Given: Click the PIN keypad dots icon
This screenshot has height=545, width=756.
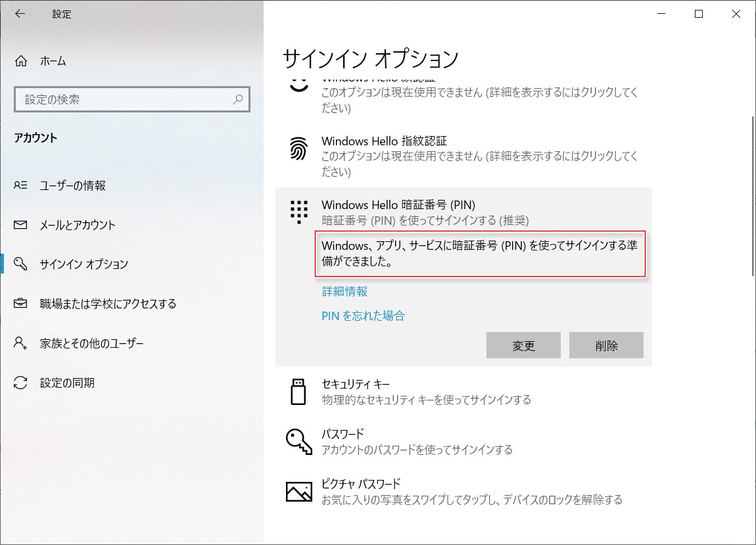Looking at the screenshot, I should pyautogui.click(x=299, y=212).
